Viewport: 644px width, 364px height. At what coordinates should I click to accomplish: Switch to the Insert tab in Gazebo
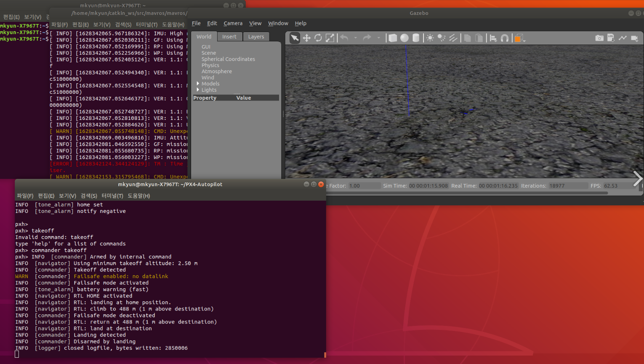coord(229,37)
